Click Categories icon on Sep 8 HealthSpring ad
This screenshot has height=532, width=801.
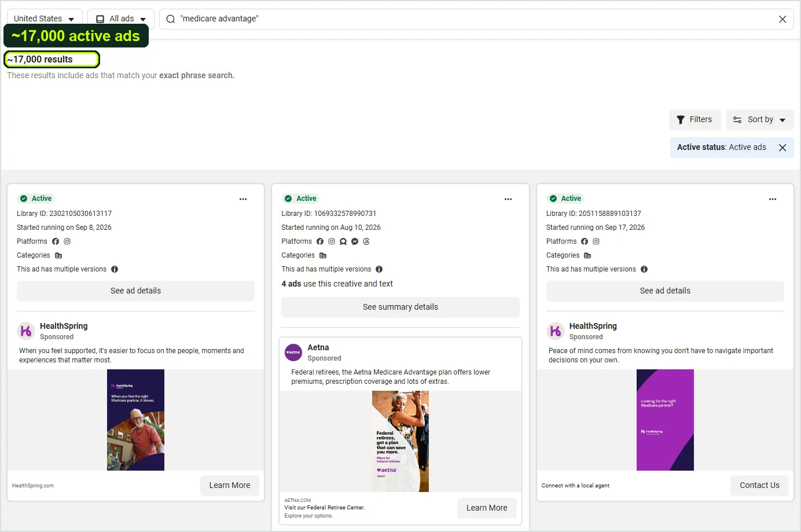coord(58,255)
